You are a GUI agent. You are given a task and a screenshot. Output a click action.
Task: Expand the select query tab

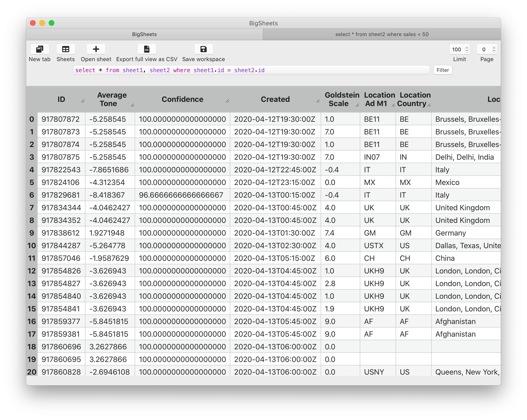tap(382, 35)
